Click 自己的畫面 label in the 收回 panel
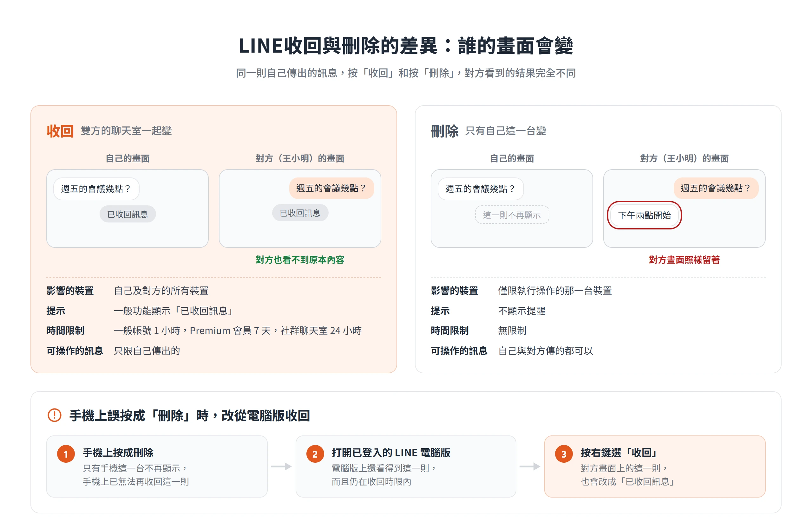 [128, 158]
